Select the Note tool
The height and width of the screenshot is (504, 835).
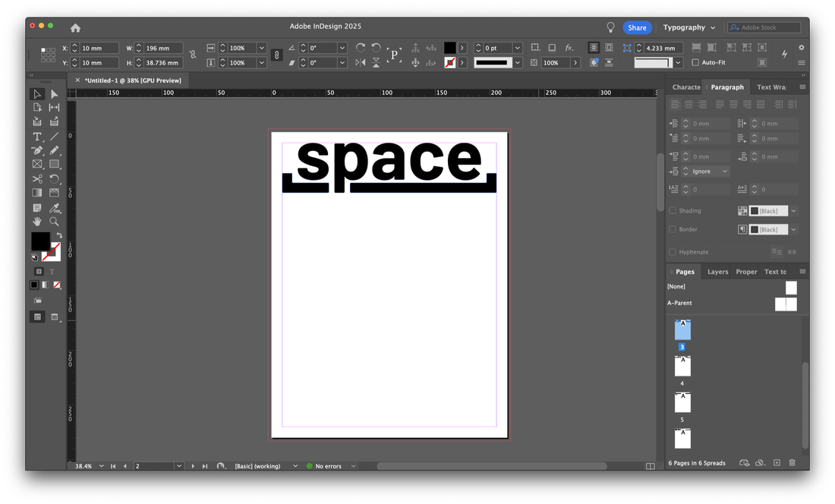coord(36,207)
